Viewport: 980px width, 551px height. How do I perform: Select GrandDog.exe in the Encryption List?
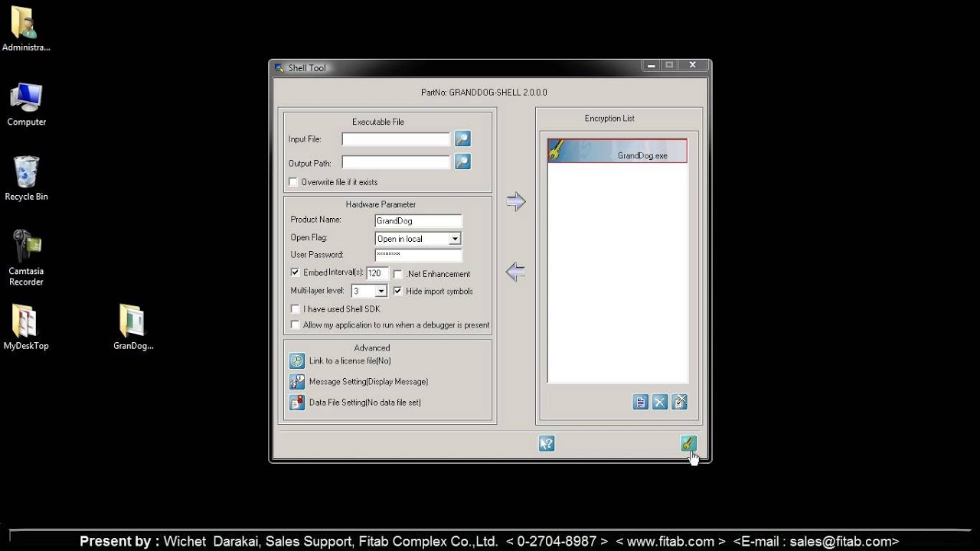coord(617,151)
